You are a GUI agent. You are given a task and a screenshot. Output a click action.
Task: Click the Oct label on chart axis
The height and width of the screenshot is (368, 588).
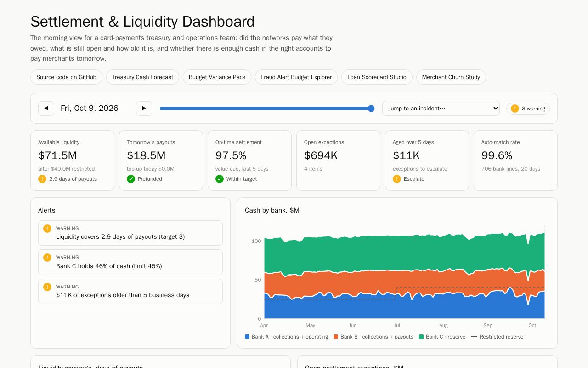point(532,325)
